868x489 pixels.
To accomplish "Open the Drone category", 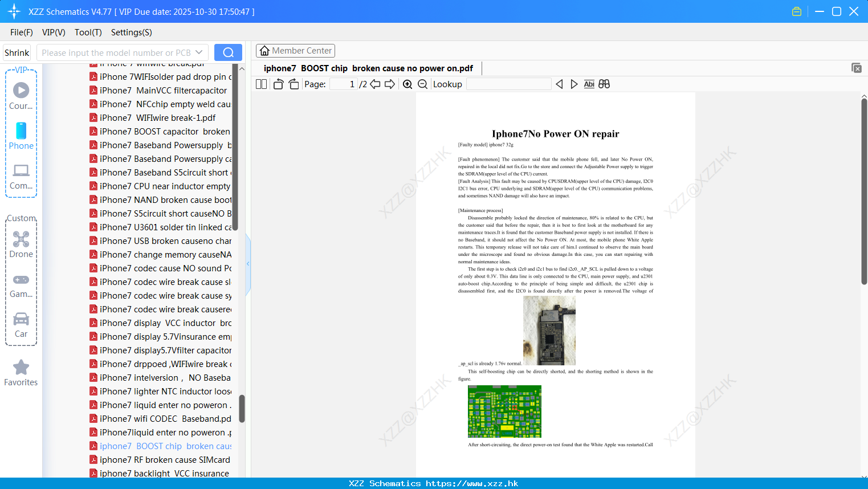I will (x=21, y=244).
